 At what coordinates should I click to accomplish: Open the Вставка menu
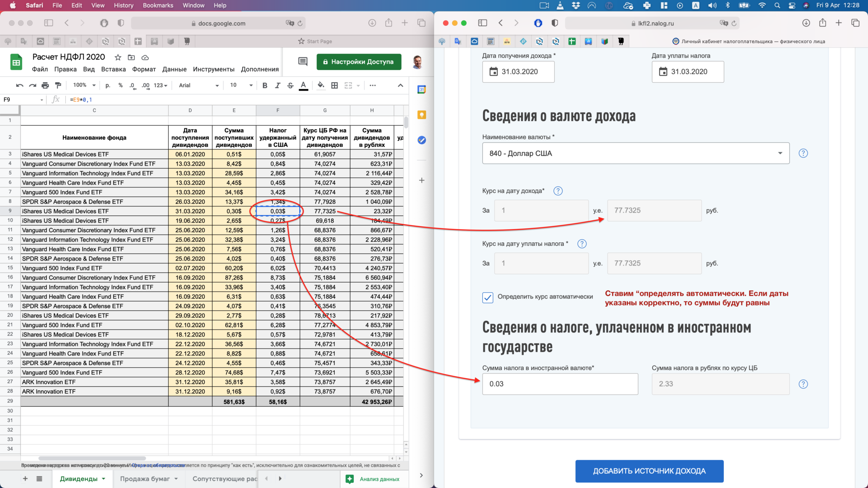pos(114,69)
